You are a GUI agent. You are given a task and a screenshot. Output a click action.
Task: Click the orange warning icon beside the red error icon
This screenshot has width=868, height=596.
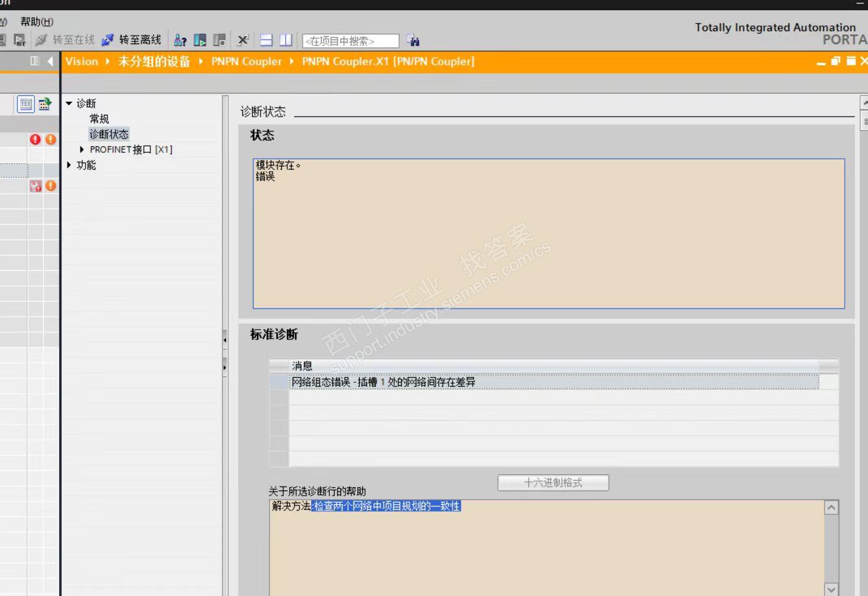[x=51, y=139]
